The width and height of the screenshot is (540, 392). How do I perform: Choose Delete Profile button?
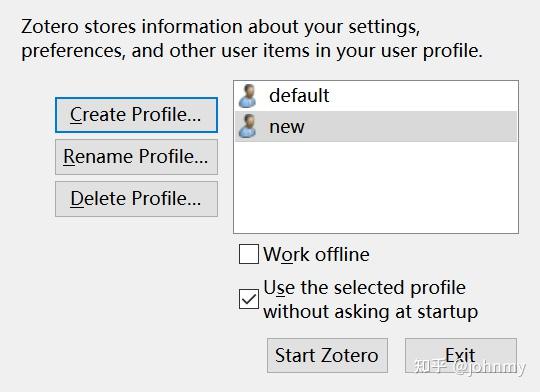coord(136,199)
